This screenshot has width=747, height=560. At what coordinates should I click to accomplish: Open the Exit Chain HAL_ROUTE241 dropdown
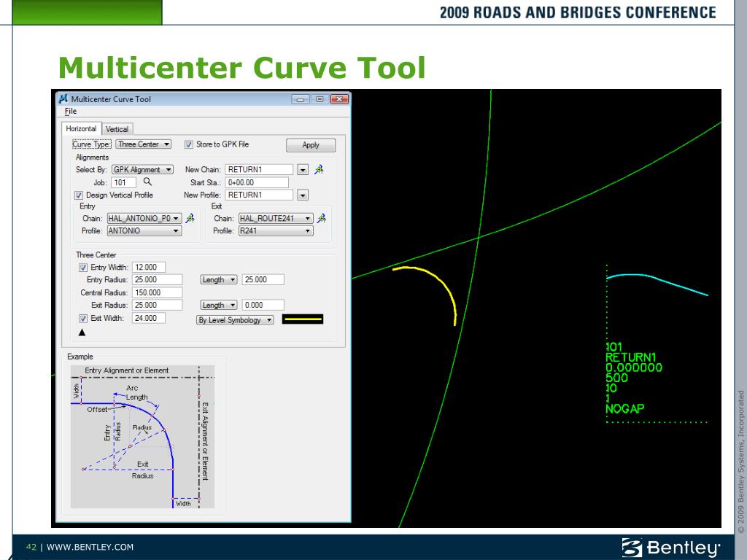(x=276, y=218)
